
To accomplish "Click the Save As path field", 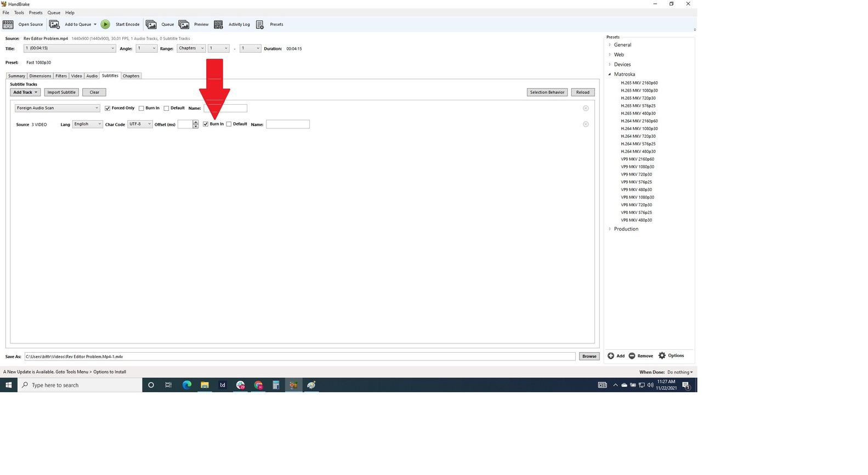I will click(300, 357).
